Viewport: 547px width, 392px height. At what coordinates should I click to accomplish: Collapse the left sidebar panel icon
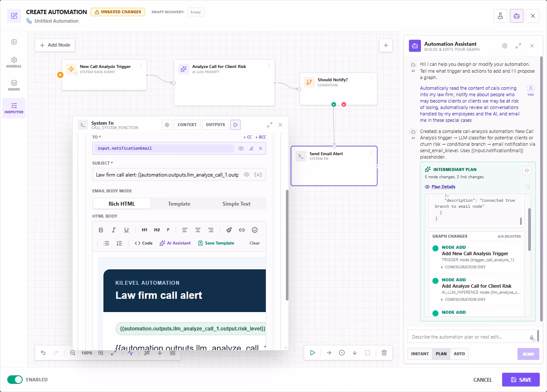14,42
